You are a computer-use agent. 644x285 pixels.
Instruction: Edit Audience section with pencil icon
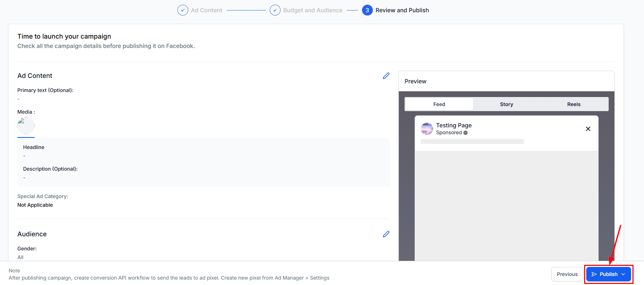click(386, 234)
